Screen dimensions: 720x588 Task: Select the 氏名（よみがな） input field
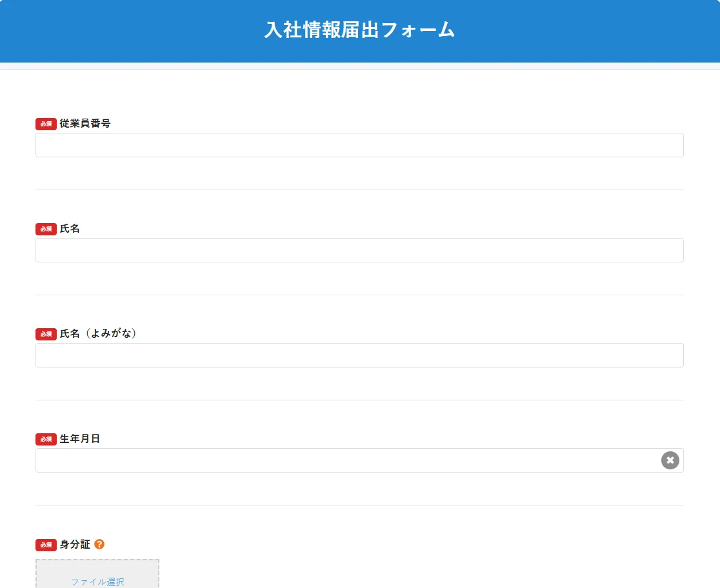tap(359, 355)
